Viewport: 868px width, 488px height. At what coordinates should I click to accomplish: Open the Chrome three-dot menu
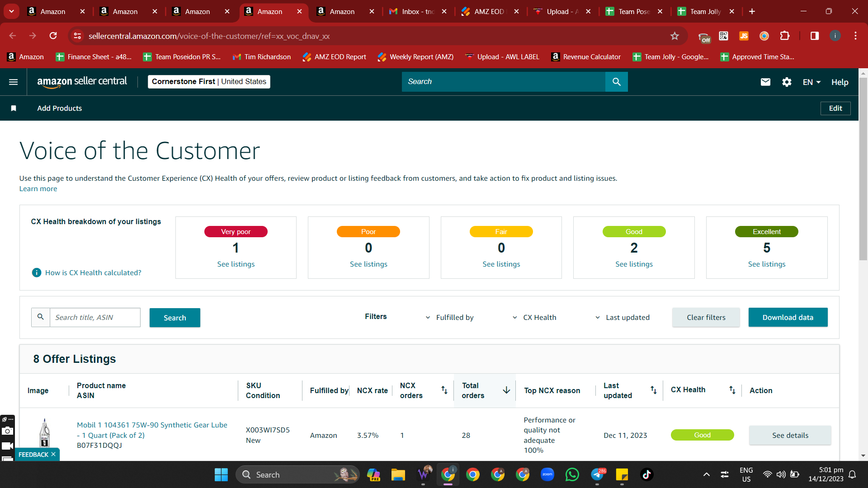coord(855,36)
